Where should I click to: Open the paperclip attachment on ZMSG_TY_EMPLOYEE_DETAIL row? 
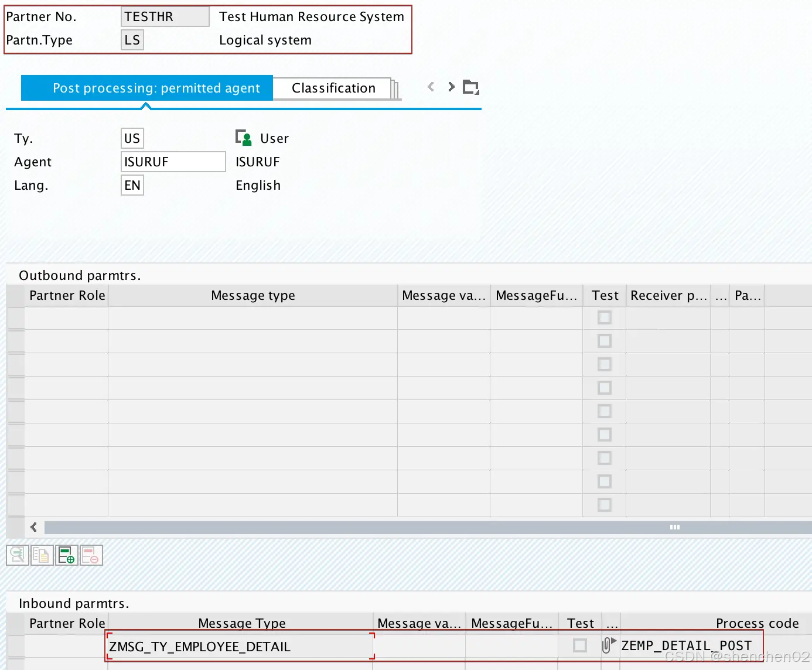[606, 645]
